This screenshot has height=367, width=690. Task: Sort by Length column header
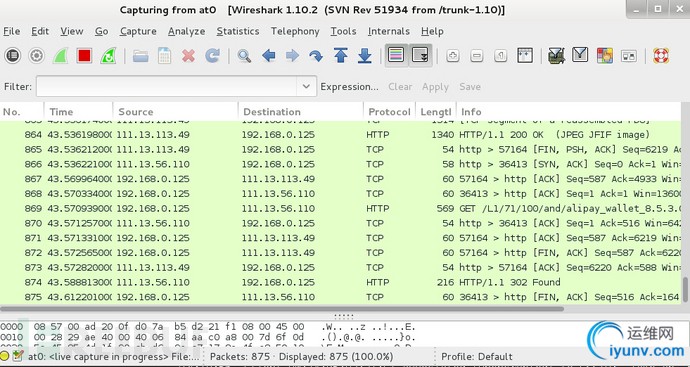[x=436, y=112]
